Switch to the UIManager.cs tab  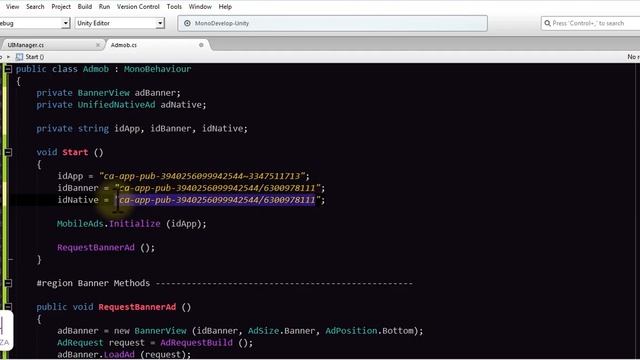click(26, 45)
